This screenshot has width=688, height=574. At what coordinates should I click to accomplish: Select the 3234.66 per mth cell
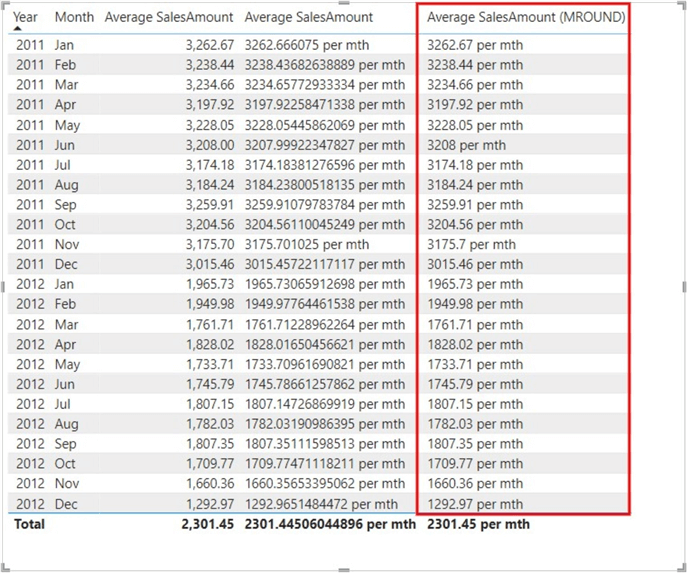[x=475, y=85]
